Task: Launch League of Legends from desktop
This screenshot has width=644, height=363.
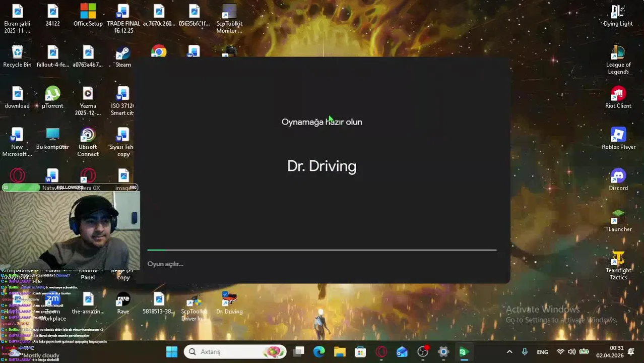Action: [618, 60]
